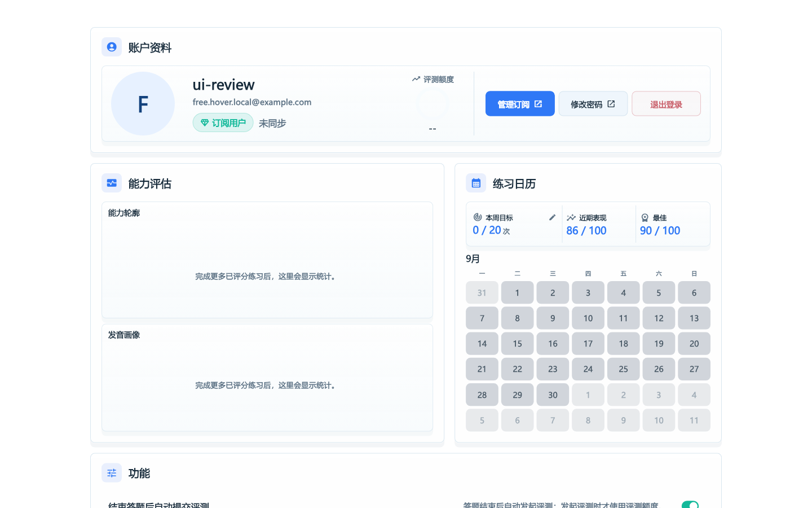
Task: Click the 未同步 status text
Action: [272, 123]
